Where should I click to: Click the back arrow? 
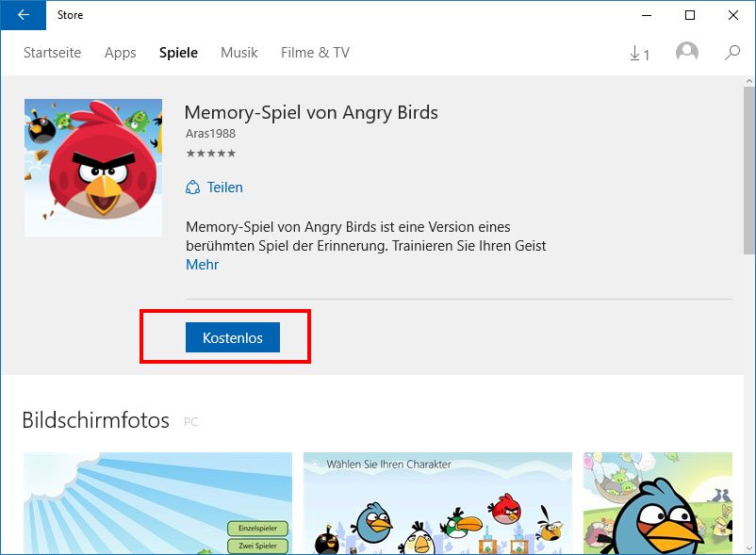click(x=22, y=15)
